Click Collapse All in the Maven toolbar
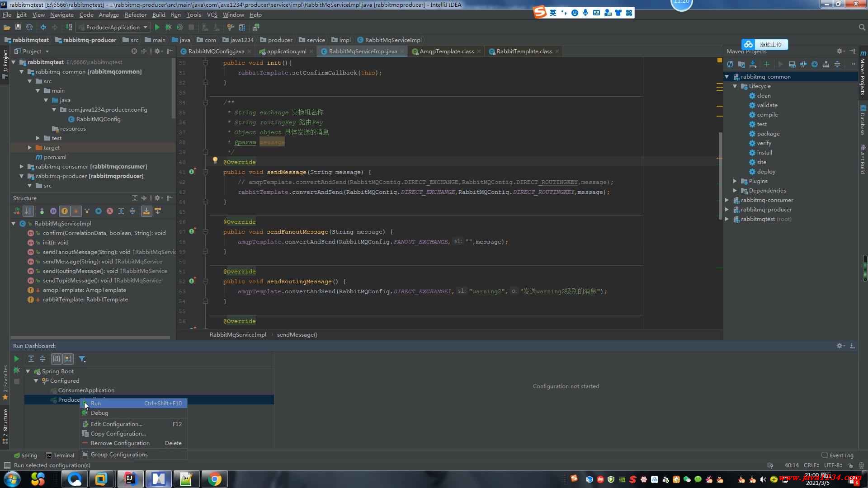 (837, 64)
